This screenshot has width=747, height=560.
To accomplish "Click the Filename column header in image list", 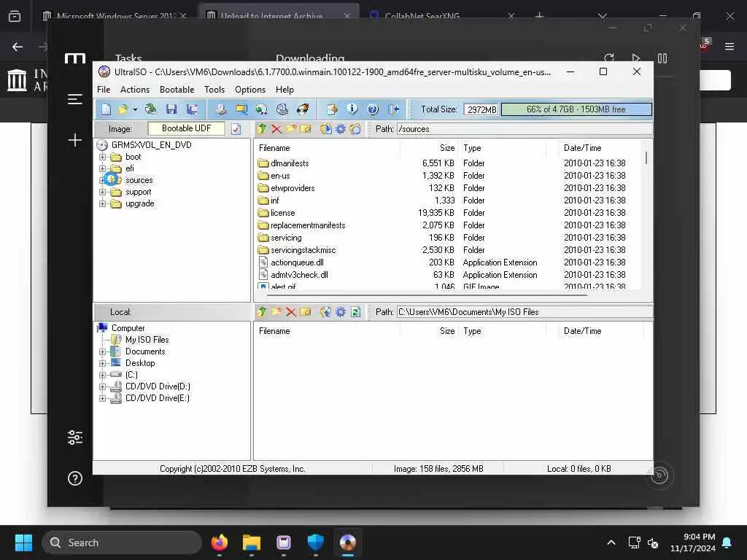I will [x=326, y=148].
